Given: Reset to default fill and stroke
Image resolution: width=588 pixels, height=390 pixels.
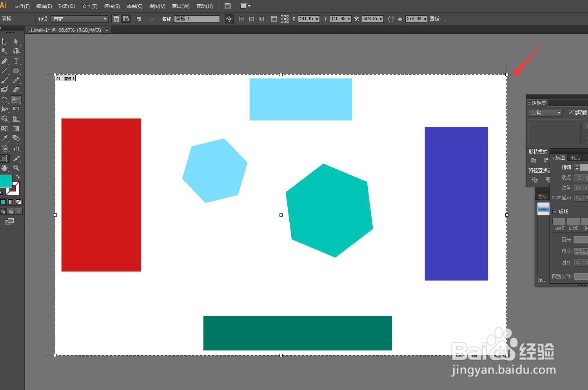Looking at the screenshot, I should coord(2,193).
